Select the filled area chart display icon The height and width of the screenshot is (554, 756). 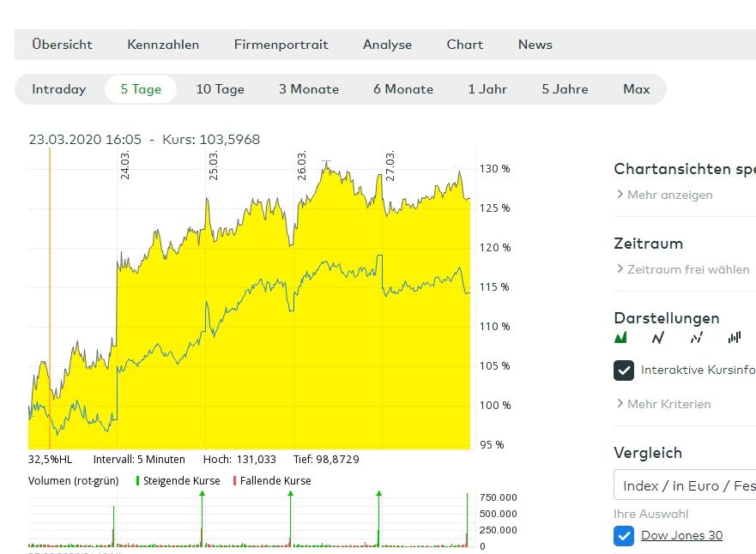[621, 338]
